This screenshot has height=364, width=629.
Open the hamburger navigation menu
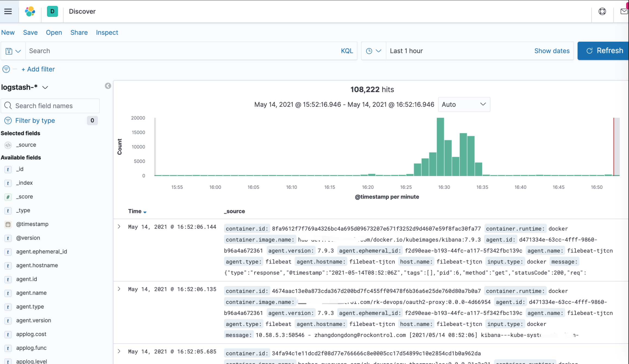coord(8,11)
